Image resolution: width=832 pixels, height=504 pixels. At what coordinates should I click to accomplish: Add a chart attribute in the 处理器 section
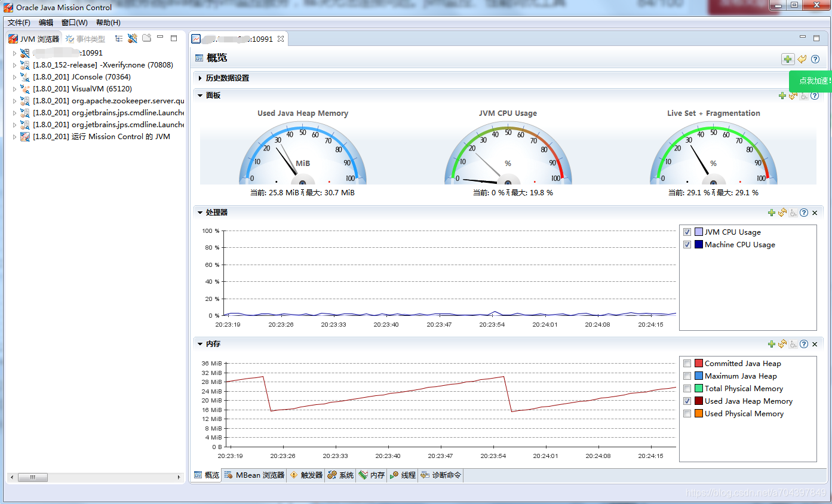[x=772, y=213]
